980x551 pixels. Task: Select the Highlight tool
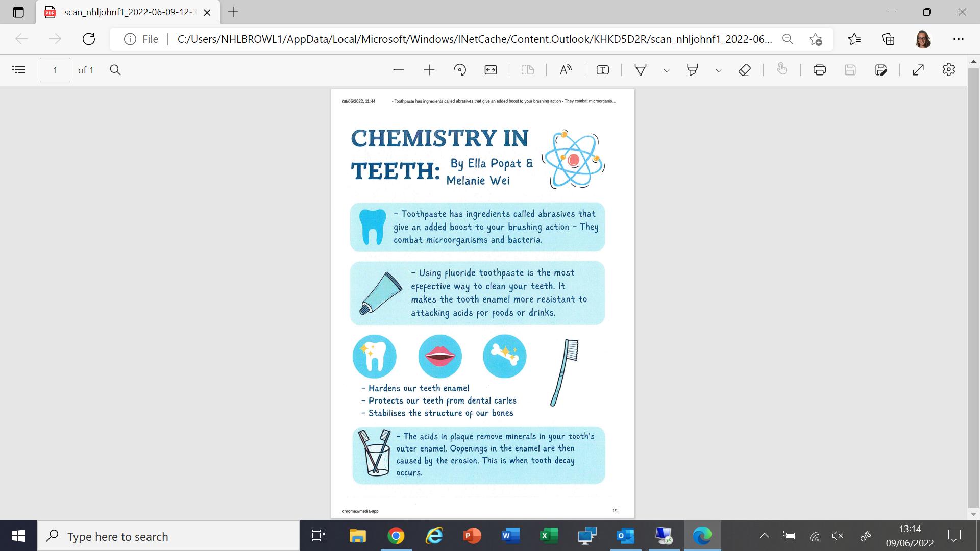coord(693,70)
